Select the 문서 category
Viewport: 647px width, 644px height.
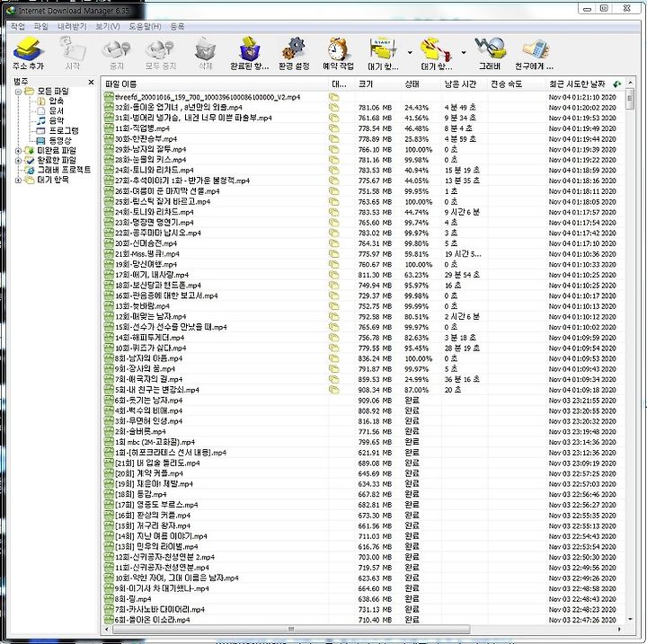click(x=56, y=110)
